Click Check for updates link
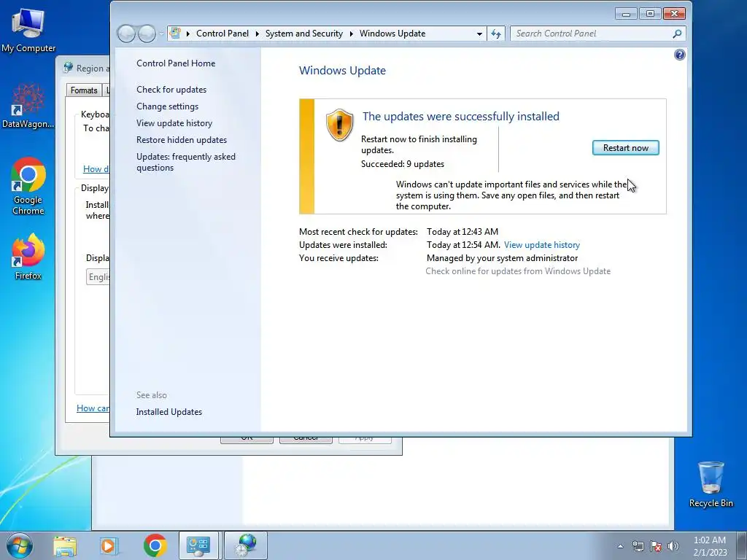The width and height of the screenshot is (747, 560). tap(171, 90)
